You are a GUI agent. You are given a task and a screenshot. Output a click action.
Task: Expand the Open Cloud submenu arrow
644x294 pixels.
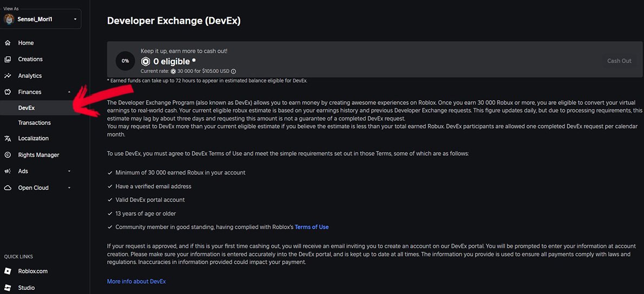pyautogui.click(x=69, y=188)
